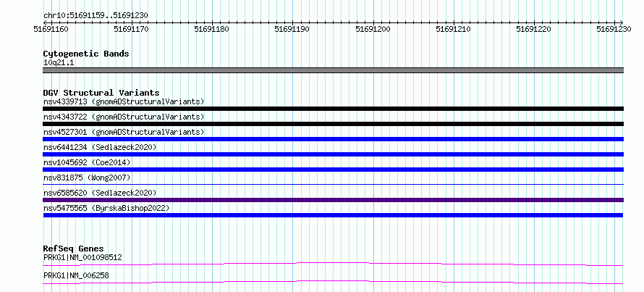The width and height of the screenshot is (644, 292).
Task: Click ruler position 51691170
Action: [132, 29]
